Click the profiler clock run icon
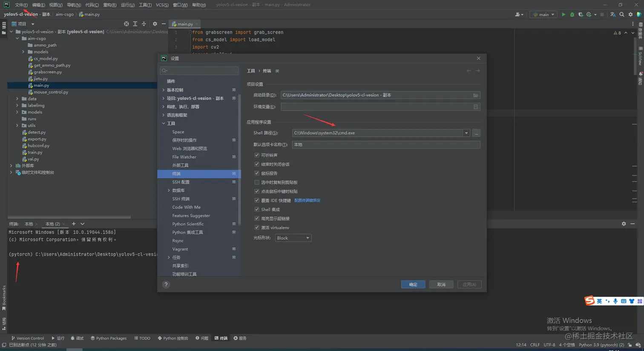The height and width of the screenshot is (351, 644). coord(589,14)
